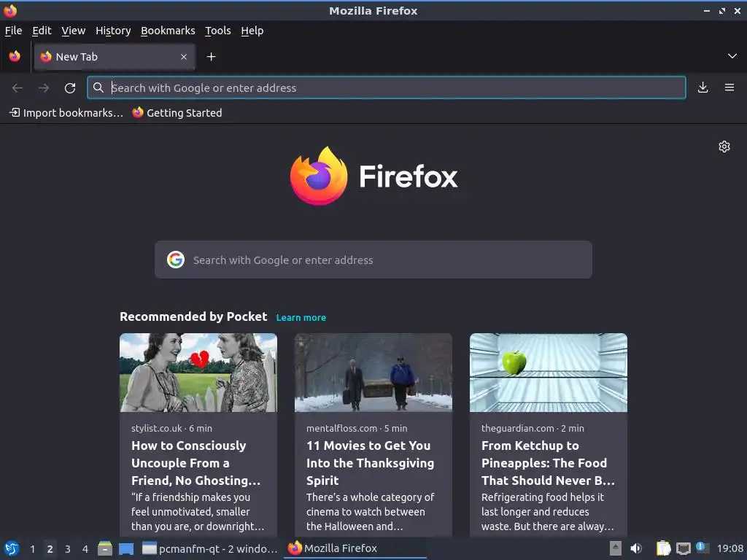Open the notification tray icon
This screenshot has width=747, height=560.
point(703,548)
